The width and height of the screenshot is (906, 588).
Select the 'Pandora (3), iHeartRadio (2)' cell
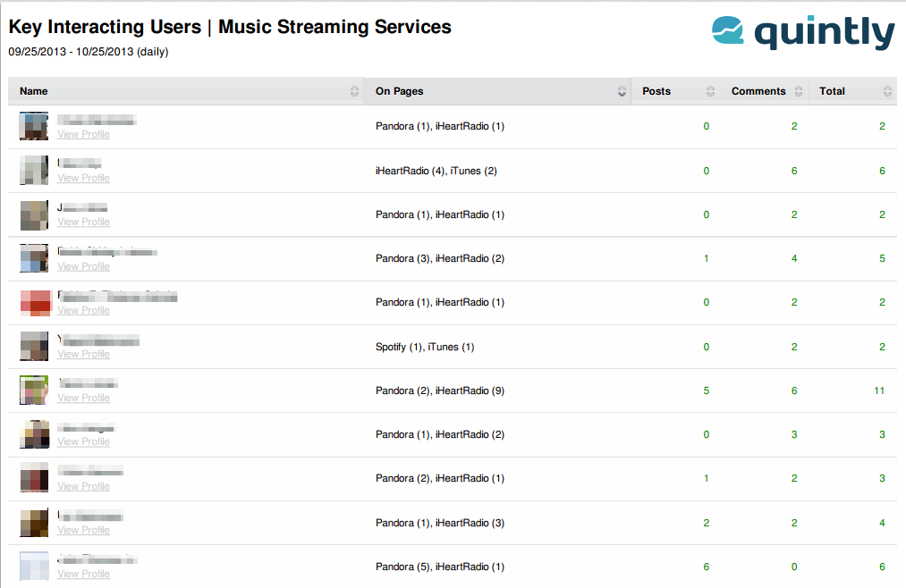click(x=440, y=258)
